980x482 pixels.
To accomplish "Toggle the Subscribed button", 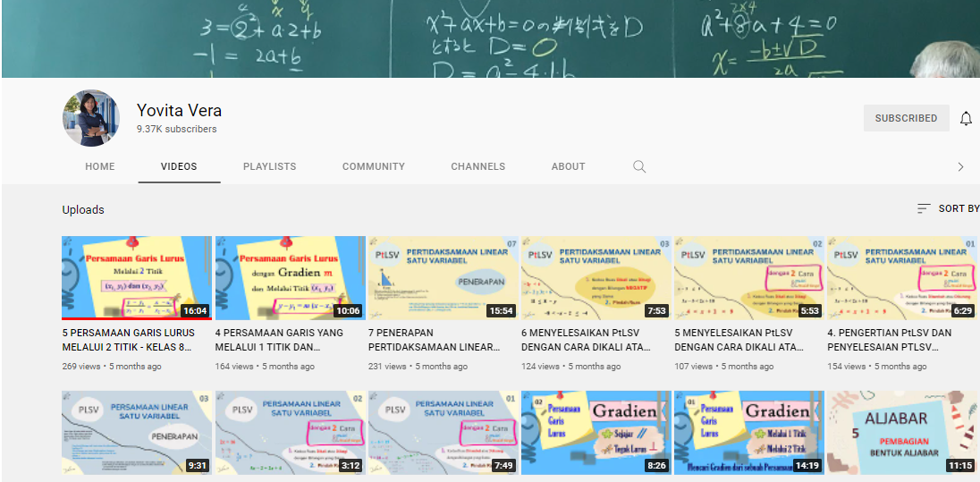I will pyautogui.click(x=906, y=118).
